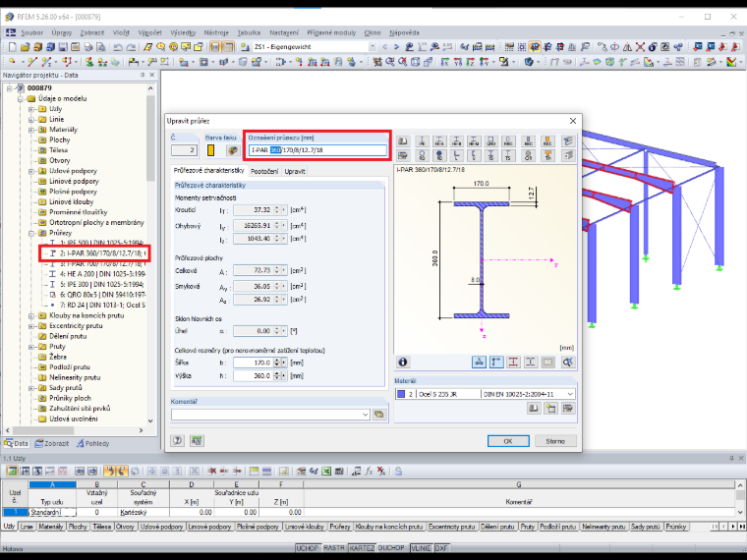Click the save toolbar icon
Screen dimensions: 747x560
62,47
